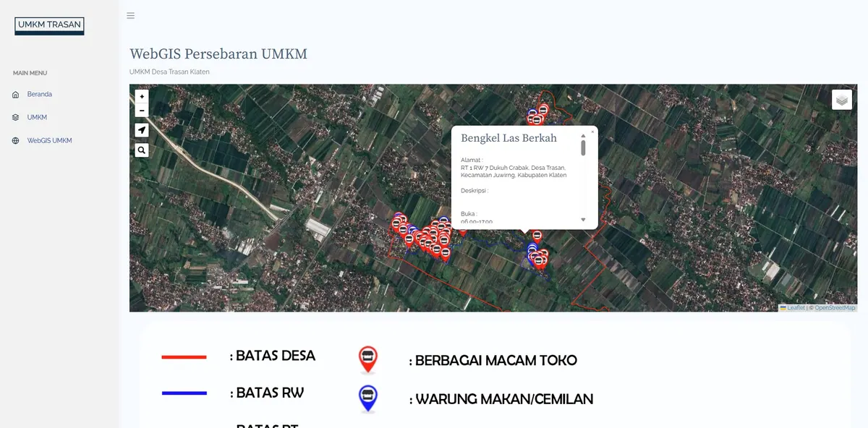Image resolution: width=868 pixels, height=428 pixels.
Task: Click the WebGIS UMKM globe icon
Action: pos(16,140)
